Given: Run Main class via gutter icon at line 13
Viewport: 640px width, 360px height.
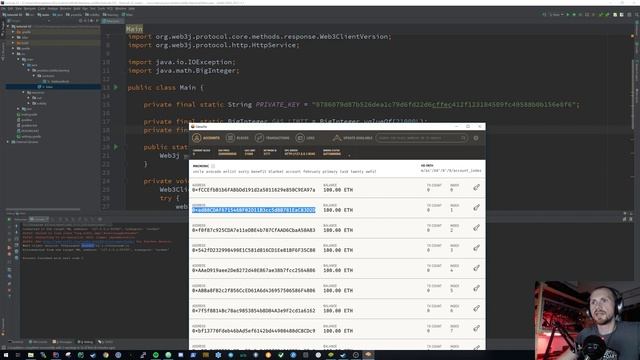Looking at the screenshot, I should [x=116, y=87].
